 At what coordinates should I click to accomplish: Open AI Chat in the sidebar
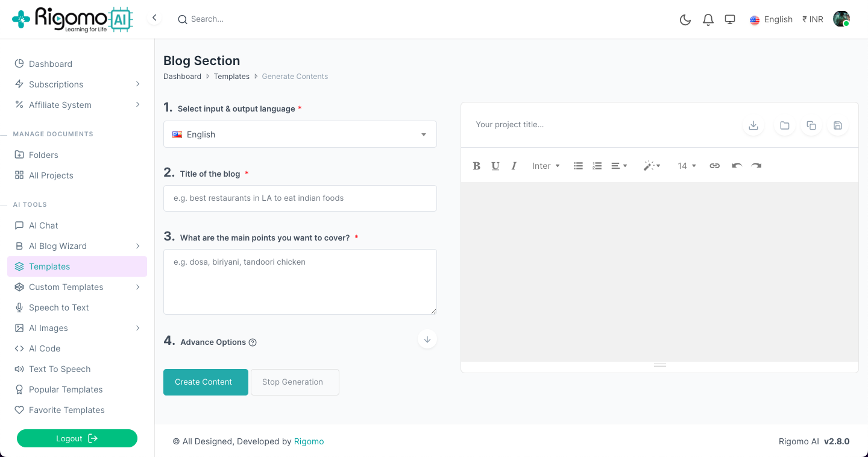click(43, 225)
